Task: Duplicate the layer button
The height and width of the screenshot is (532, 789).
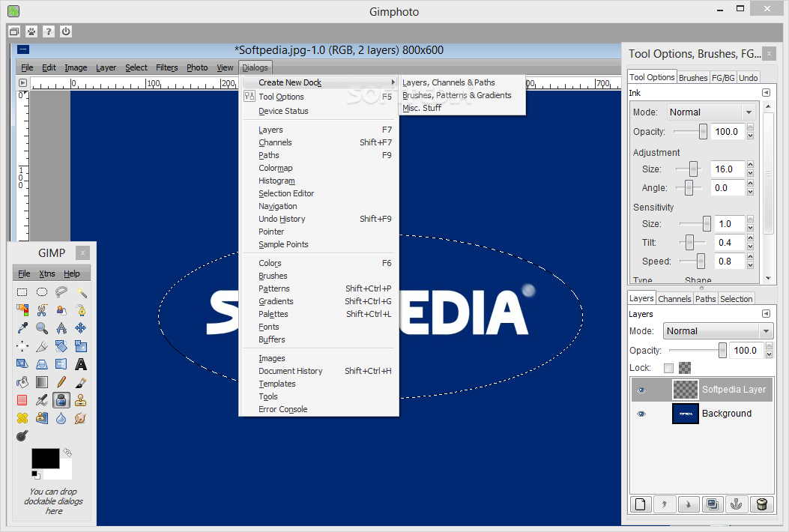Action: pos(713,504)
